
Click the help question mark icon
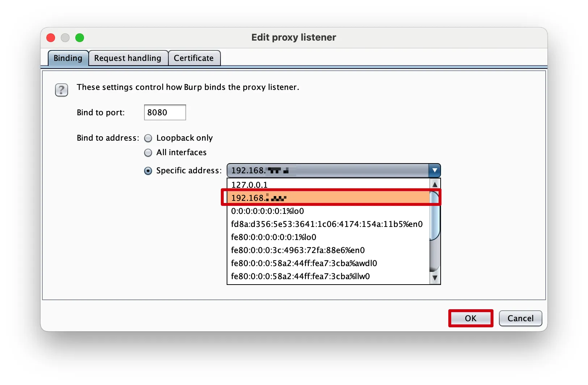click(61, 90)
